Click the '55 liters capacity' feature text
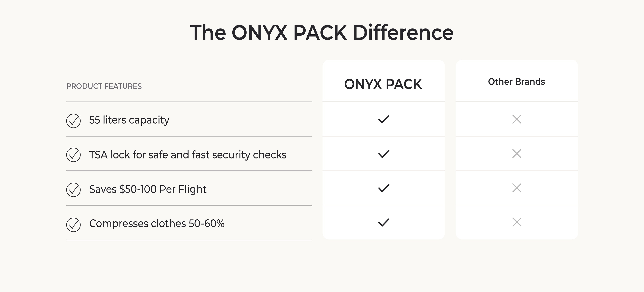This screenshot has height=292, width=644. [129, 120]
